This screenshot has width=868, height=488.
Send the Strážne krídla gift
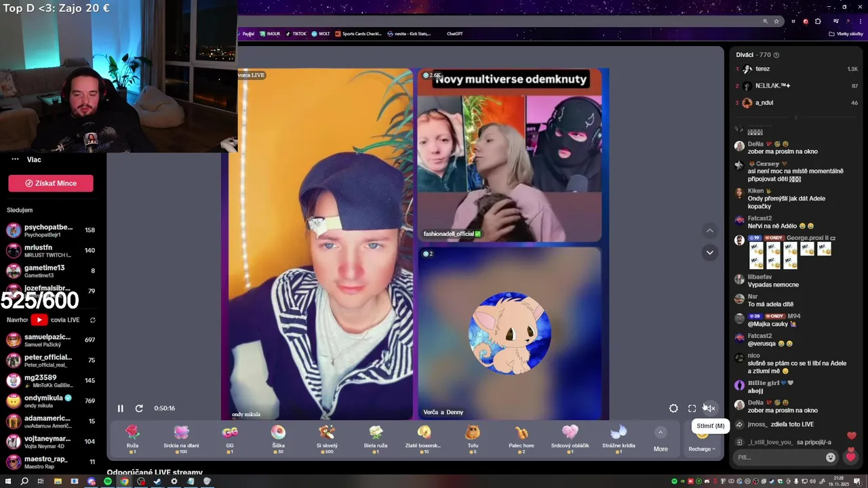point(618,439)
